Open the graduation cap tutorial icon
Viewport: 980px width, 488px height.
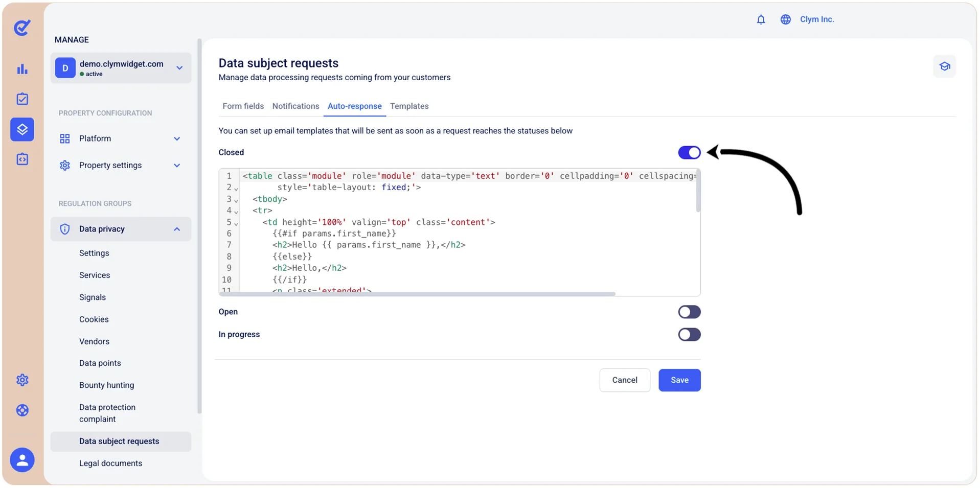pyautogui.click(x=944, y=66)
